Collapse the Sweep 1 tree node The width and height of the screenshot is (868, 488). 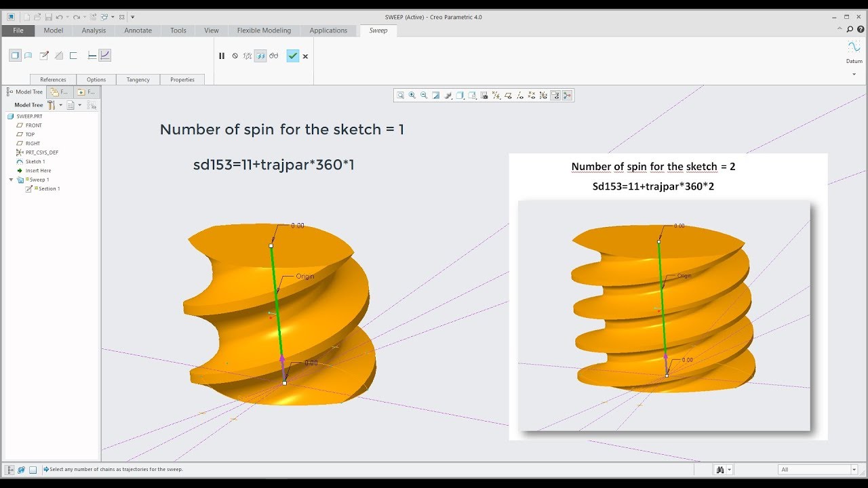[11, 180]
